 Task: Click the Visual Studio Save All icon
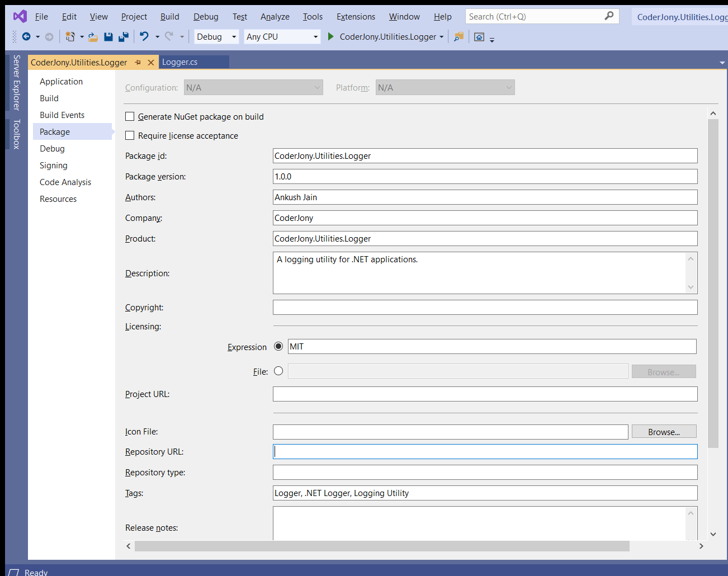(x=124, y=37)
